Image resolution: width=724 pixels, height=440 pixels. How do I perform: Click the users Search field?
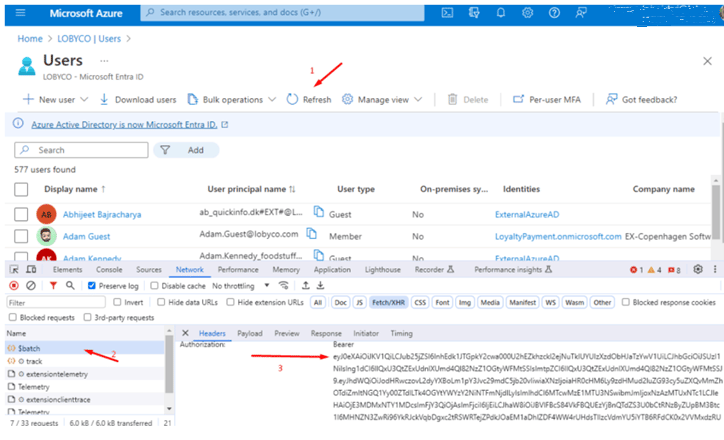(x=81, y=150)
